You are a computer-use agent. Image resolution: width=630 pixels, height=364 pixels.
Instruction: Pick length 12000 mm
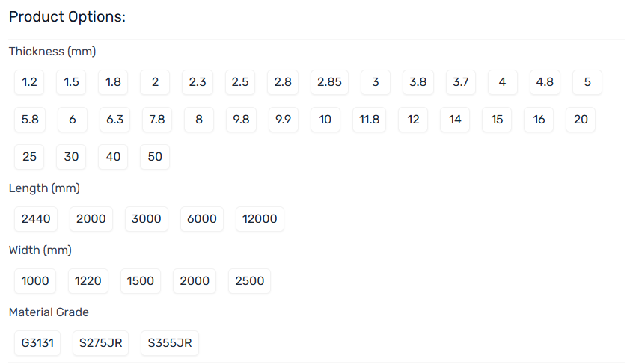pos(260,219)
